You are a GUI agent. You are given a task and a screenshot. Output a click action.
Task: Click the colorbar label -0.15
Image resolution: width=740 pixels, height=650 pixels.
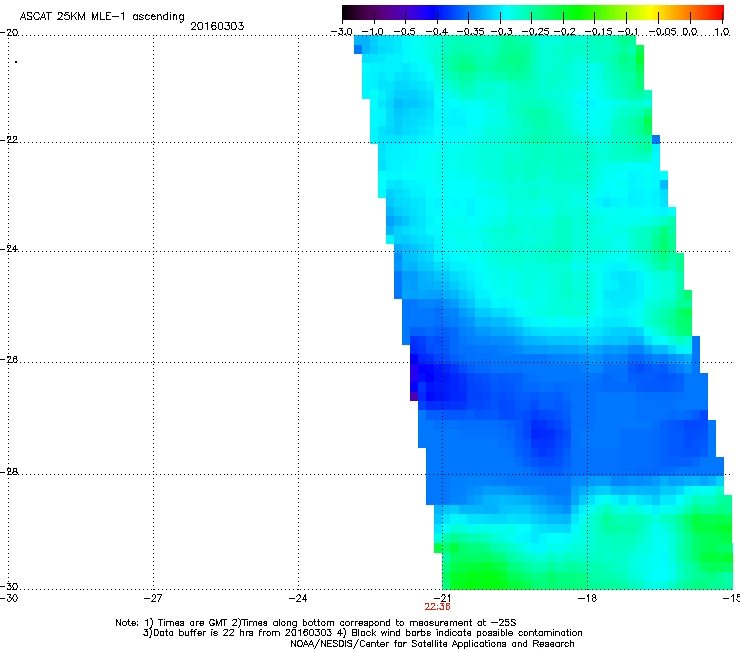point(598,32)
